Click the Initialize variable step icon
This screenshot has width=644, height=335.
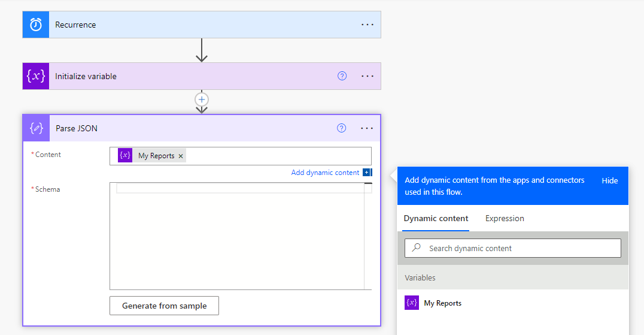click(36, 76)
